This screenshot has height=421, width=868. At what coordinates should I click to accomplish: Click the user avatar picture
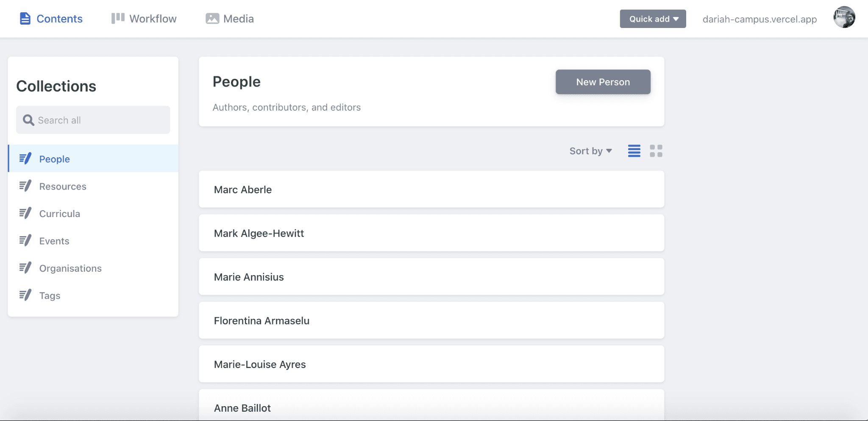coord(844,18)
